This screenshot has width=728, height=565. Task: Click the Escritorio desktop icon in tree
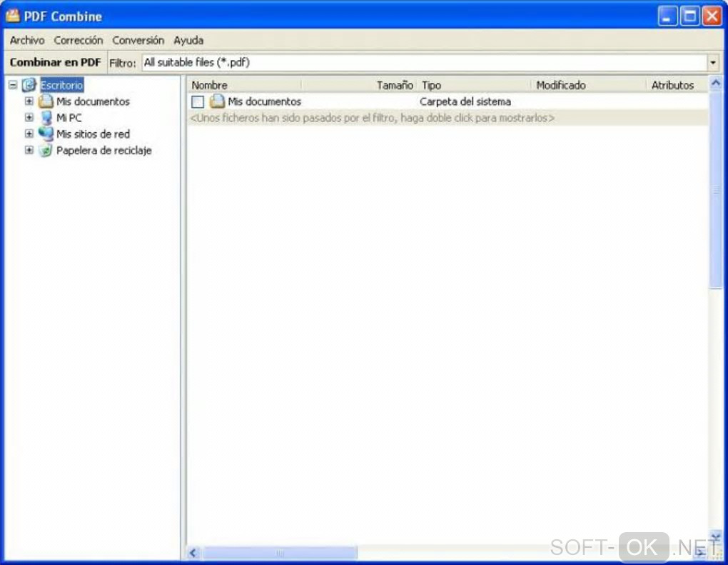pyautogui.click(x=29, y=84)
